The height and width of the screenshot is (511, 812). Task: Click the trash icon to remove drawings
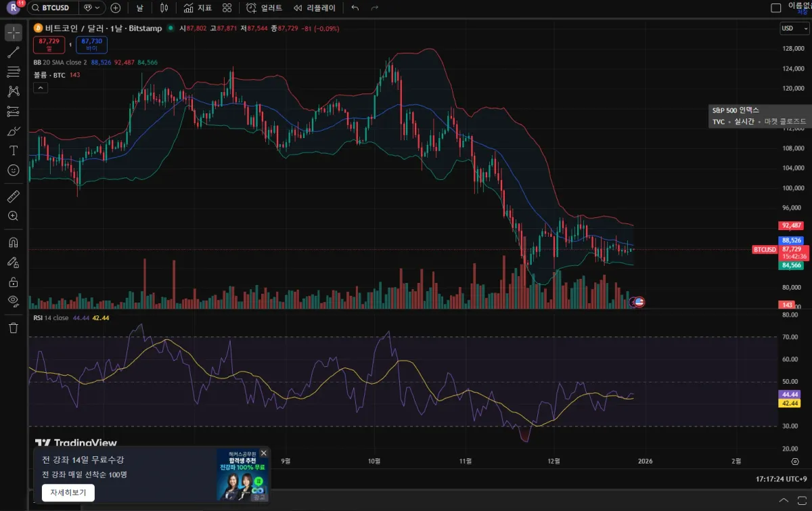click(x=14, y=328)
